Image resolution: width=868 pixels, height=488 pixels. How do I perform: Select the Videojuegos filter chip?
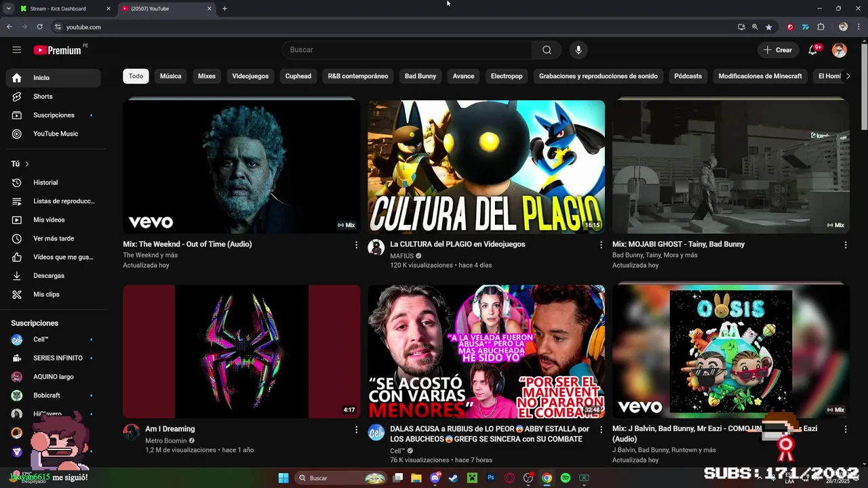click(x=250, y=76)
